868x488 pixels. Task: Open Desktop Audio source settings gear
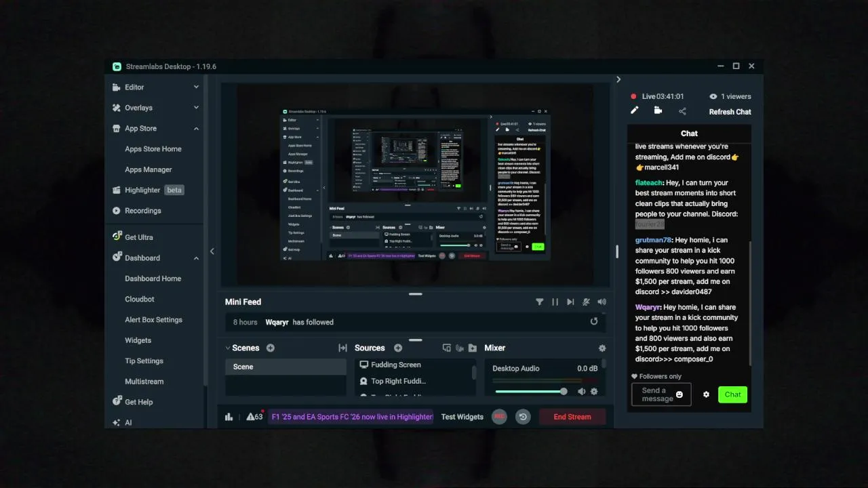coord(595,392)
